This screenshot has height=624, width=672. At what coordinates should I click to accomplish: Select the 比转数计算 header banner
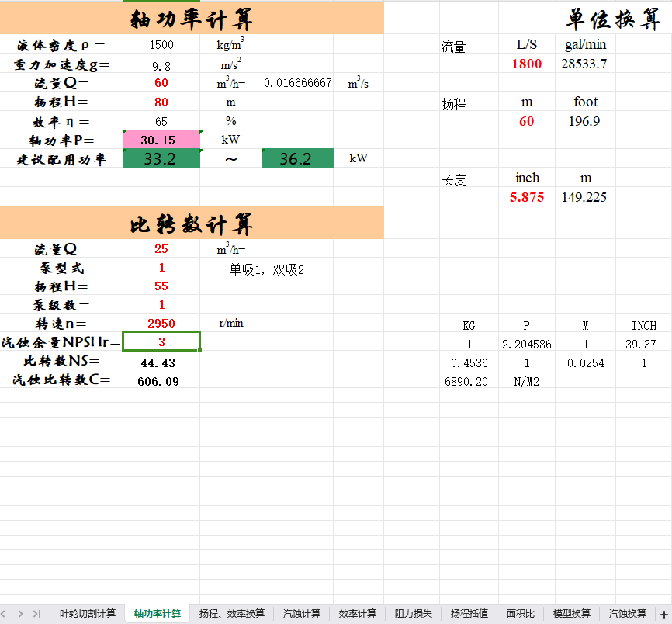(x=192, y=223)
